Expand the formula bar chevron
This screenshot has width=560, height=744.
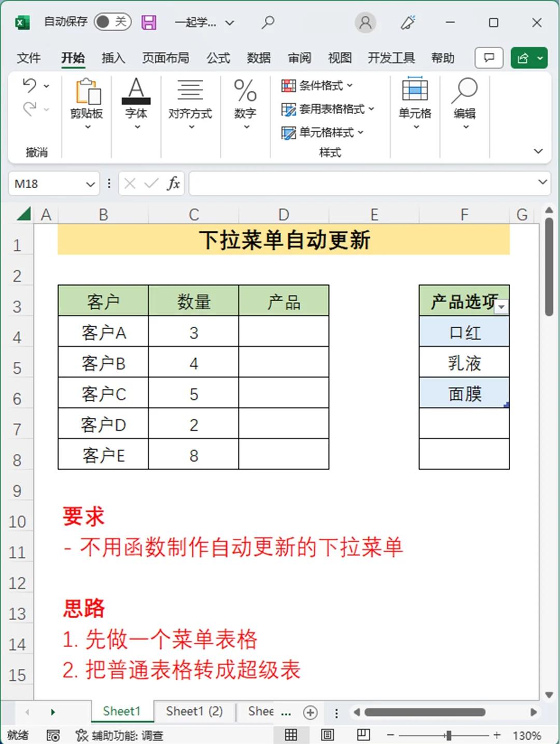click(x=542, y=182)
